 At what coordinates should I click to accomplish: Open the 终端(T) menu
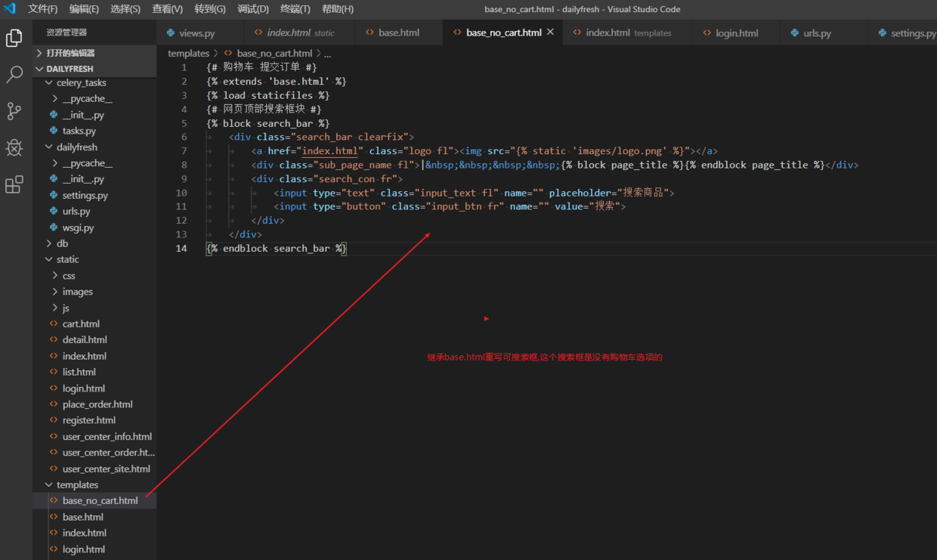coord(295,9)
